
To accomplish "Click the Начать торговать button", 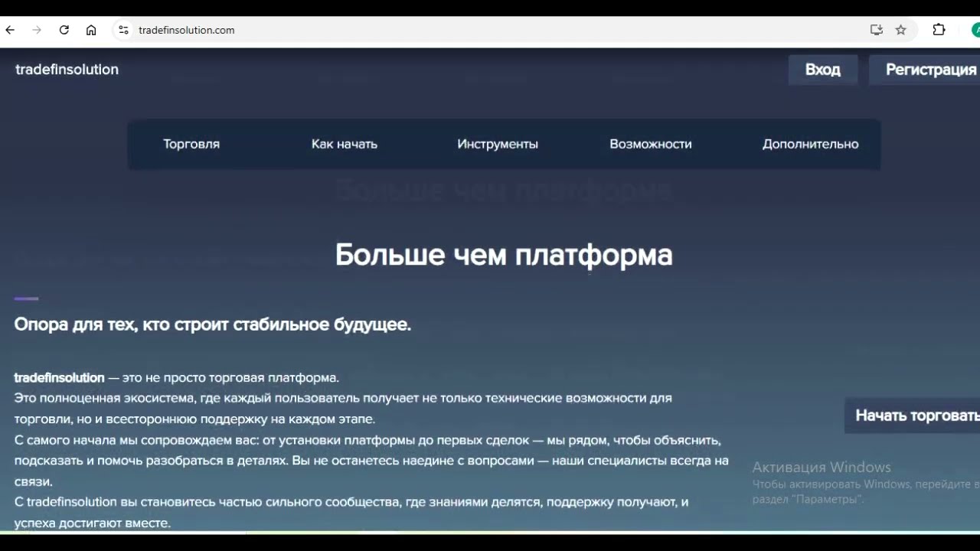I will pyautogui.click(x=913, y=416).
